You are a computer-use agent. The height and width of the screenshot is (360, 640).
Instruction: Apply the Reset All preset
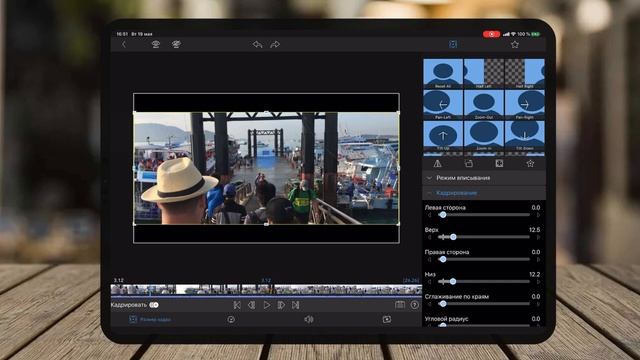(x=443, y=73)
